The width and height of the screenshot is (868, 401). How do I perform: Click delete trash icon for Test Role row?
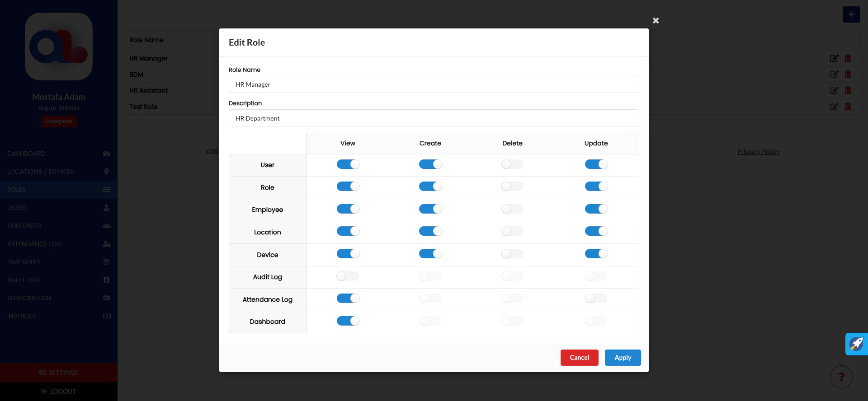tap(848, 107)
